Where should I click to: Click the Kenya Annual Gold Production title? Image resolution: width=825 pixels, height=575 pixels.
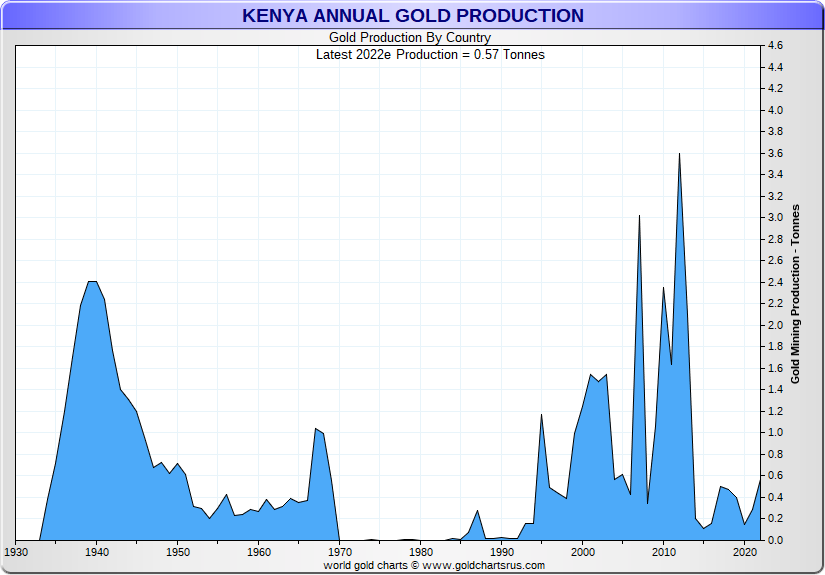[412, 16]
